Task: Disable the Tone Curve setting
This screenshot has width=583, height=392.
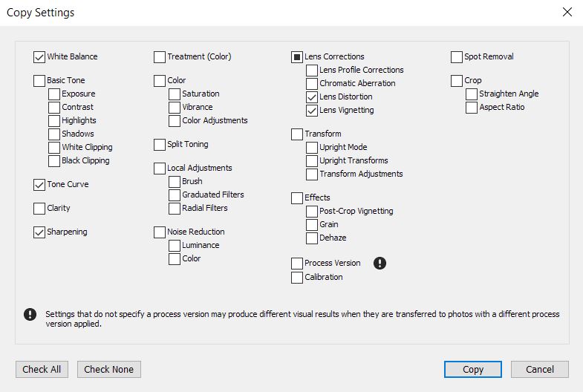Action: [39, 185]
